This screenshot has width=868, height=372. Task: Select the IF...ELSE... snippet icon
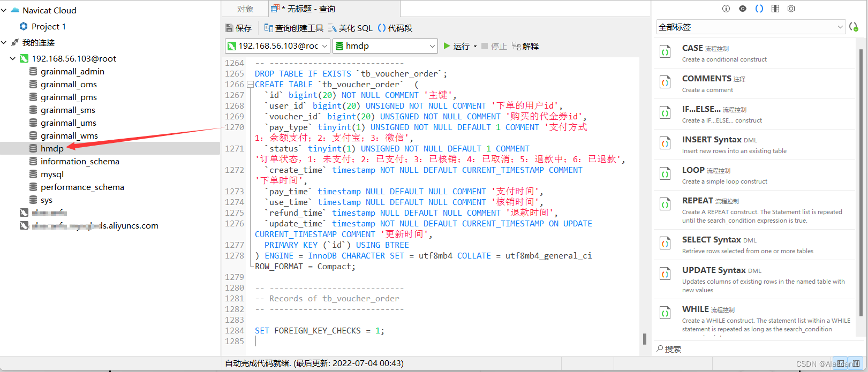(665, 113)
